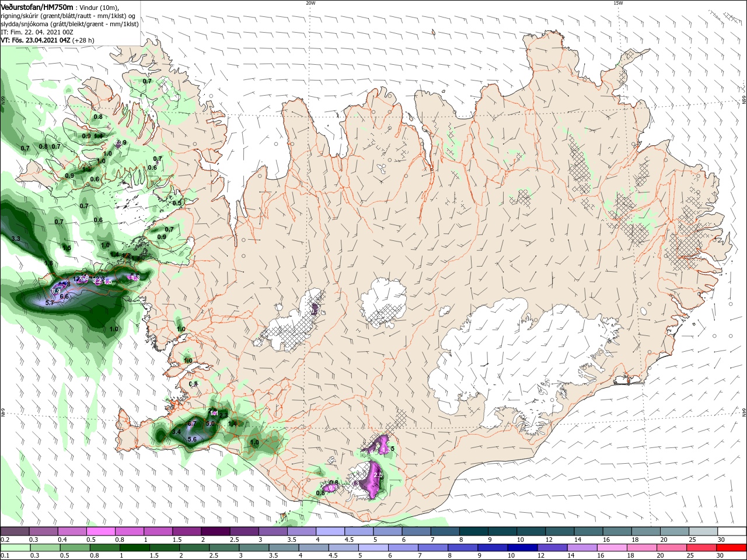Screen dimensions: 747x560
Task: Select the pink snow legend swatch between 0.5 and 0.8
Action: click(101, 531)
